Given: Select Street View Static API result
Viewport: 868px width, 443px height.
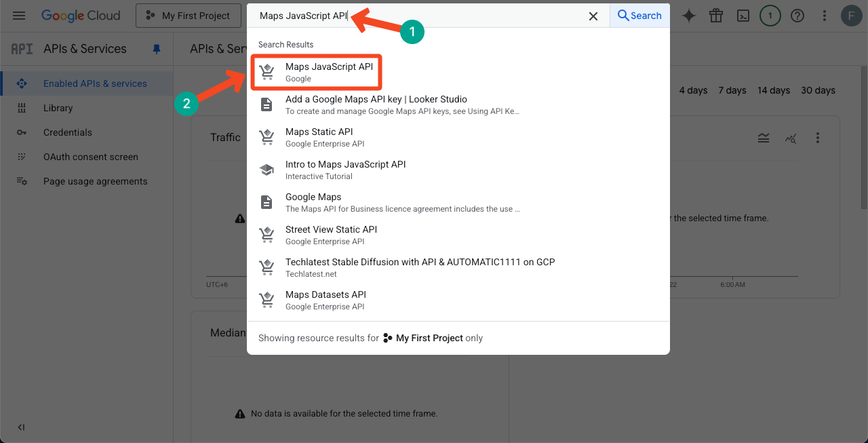Looking at the screenshot, I should [x=458, y=235].
